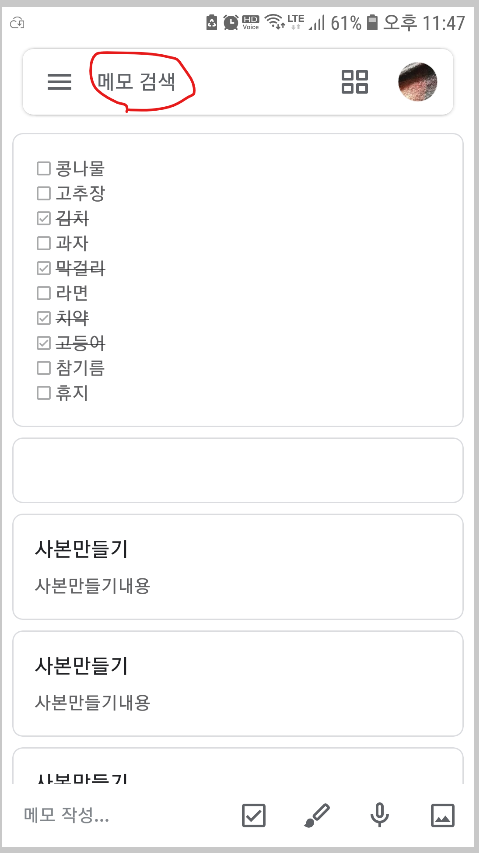Open the first 사본만들기 note card
Image resolution: width=479 pixels, height=853 pixels.
[238, 567]
